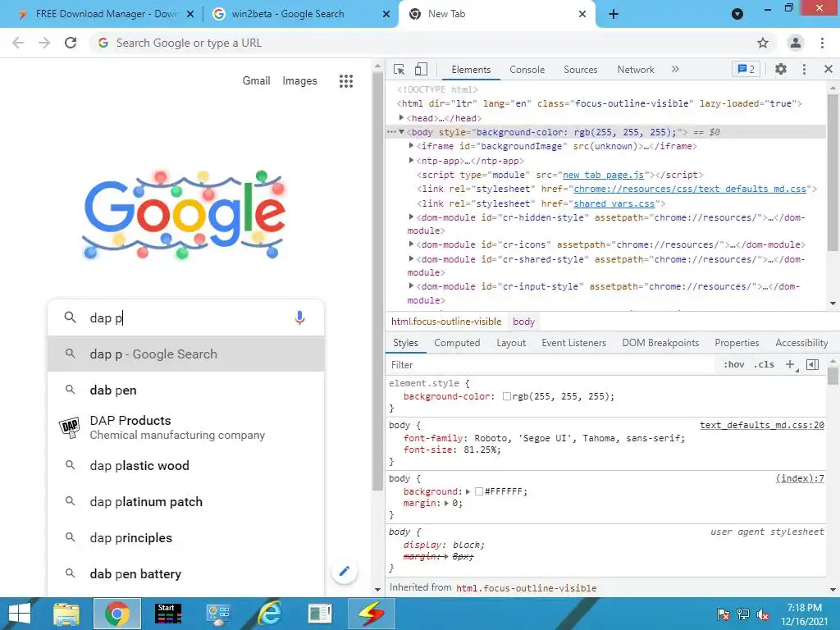
Task: Click the styles Filter input field
Action: click(x=552, y=365)
